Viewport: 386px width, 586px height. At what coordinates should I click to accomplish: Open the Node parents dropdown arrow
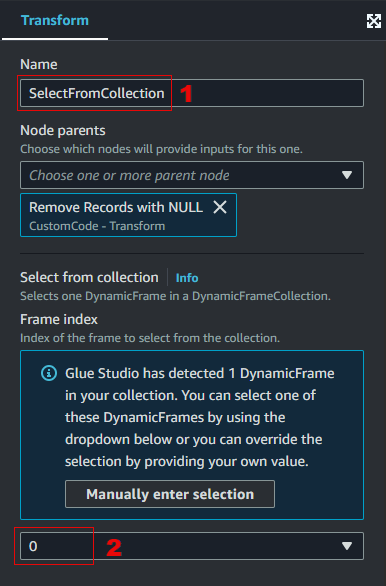[x=347, y=175]
